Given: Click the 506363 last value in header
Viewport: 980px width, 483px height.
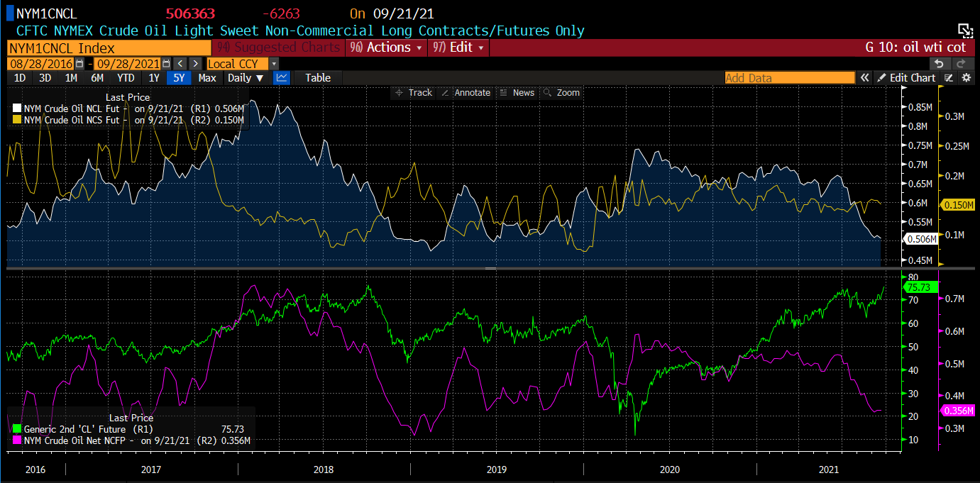Looking at the screenshot, I should [190, 13].
